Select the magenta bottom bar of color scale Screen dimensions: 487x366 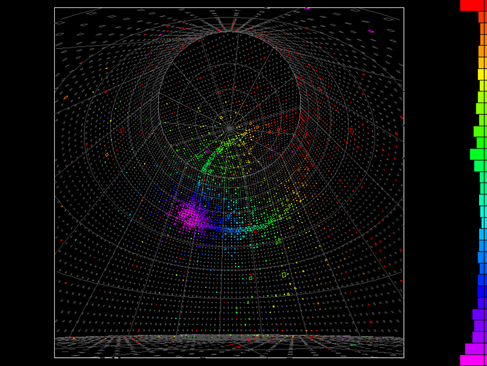click(x=472, y=360)
